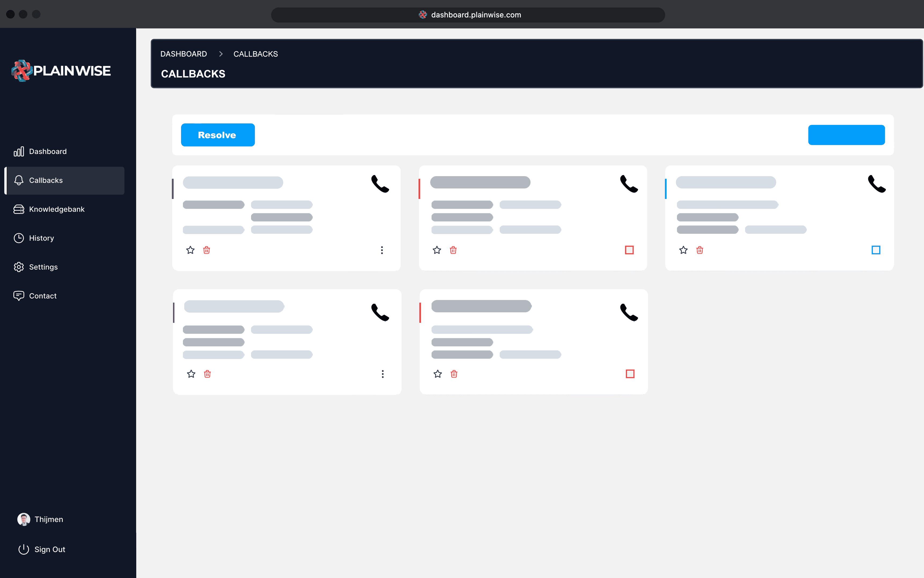Screen dimensions: 924x578
Task: Click the dashboard.plainwise.com address bar
Action: click(x=468, y=15)
